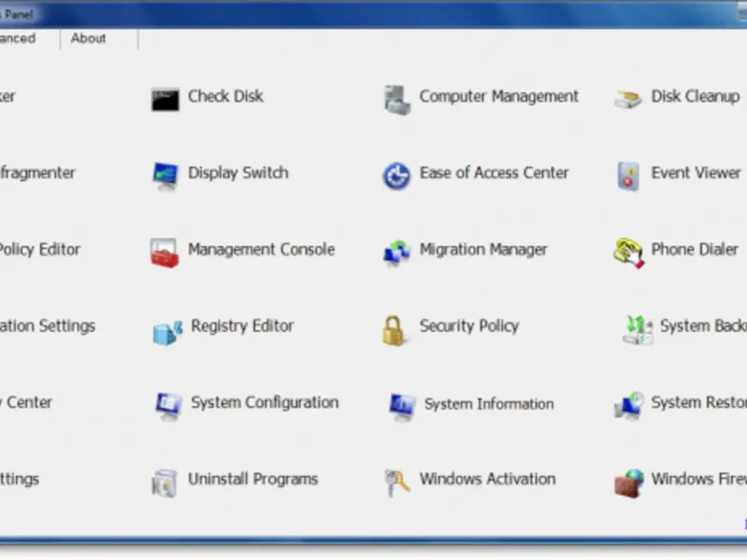Viewport: 747px width, 560px height.
Task: Select the Security Policy text
Action: click(x=470, y=327)
